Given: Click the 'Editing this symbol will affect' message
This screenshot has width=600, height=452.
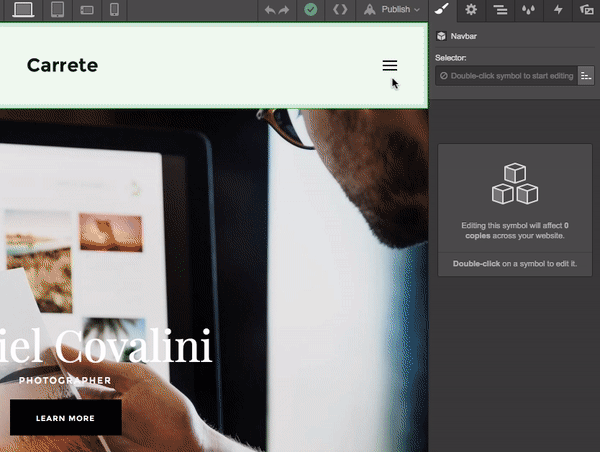Looking at the screenshot, I should (515, 230).
